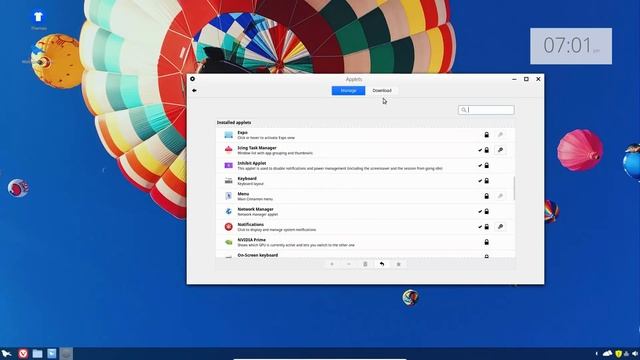This screenshot has height=360, width=640.
Task: Select the NVIDIA Prime row
Action: (x=365, y=242)
